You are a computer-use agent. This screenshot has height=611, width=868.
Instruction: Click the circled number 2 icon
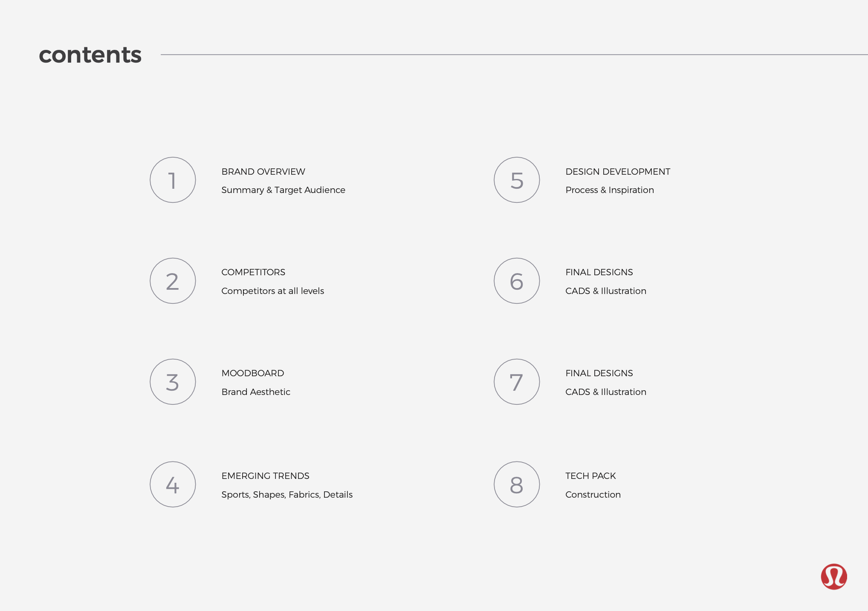click(x=173, y=281)
